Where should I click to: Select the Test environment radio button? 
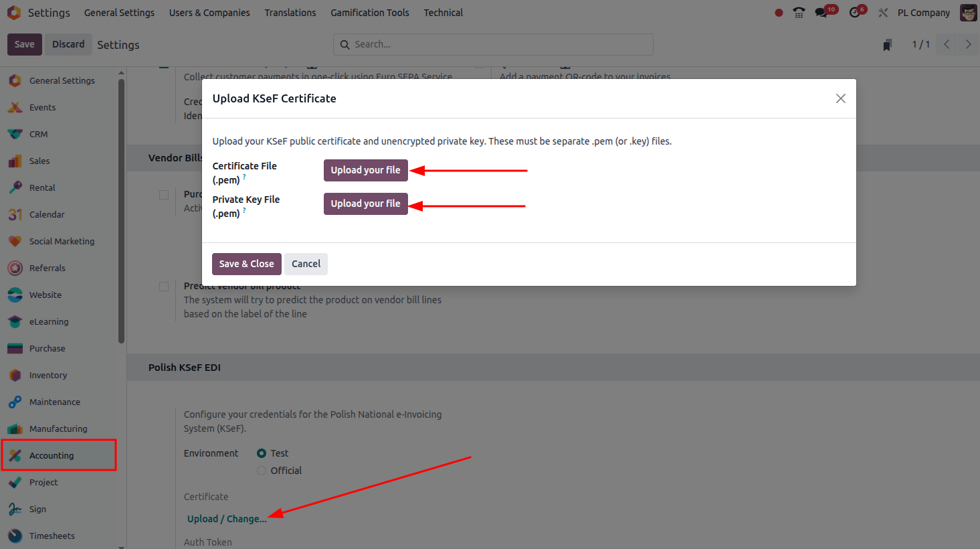tap(262, 453)
